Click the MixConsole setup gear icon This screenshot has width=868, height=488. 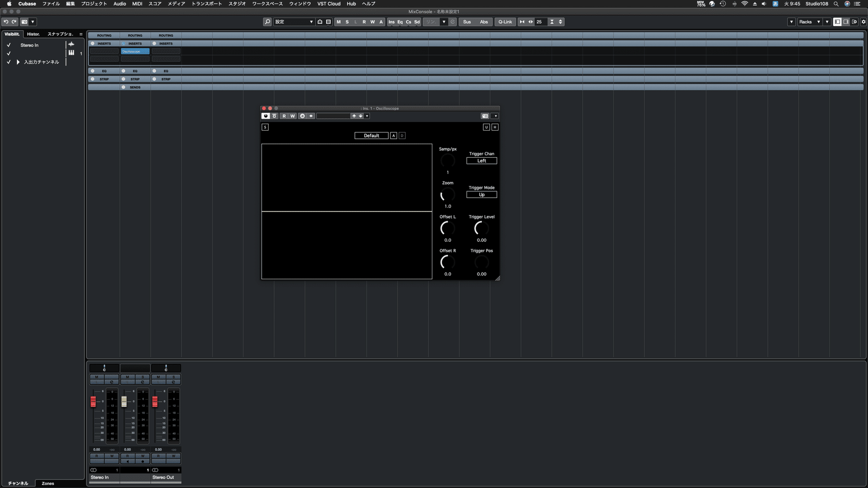tap(864, 22)
